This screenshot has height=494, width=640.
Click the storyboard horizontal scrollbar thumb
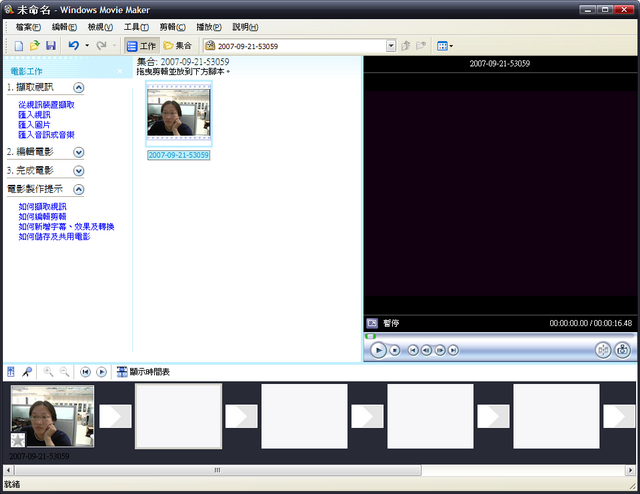(x=218, y=470)
